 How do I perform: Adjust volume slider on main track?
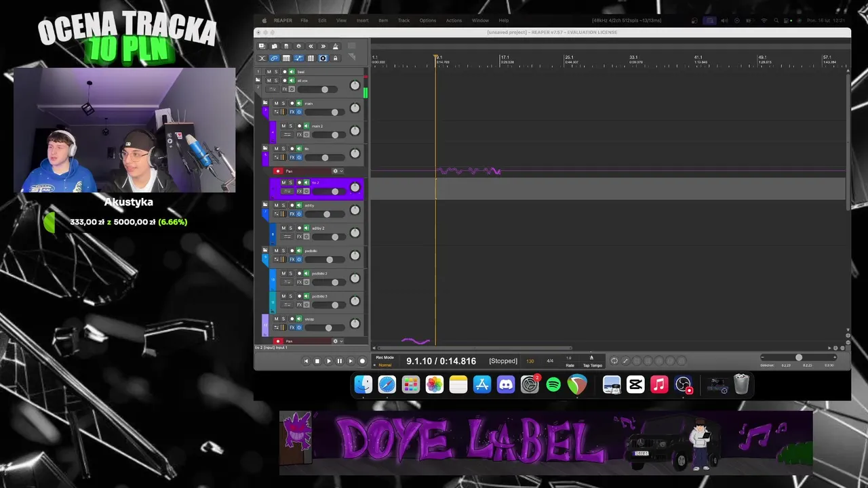click(x=326, y=112)
